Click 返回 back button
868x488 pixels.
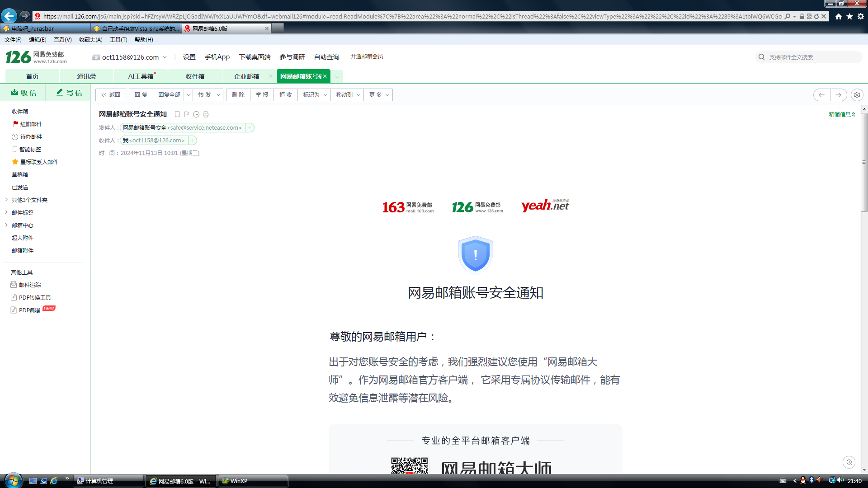click(x=111, y=95)
